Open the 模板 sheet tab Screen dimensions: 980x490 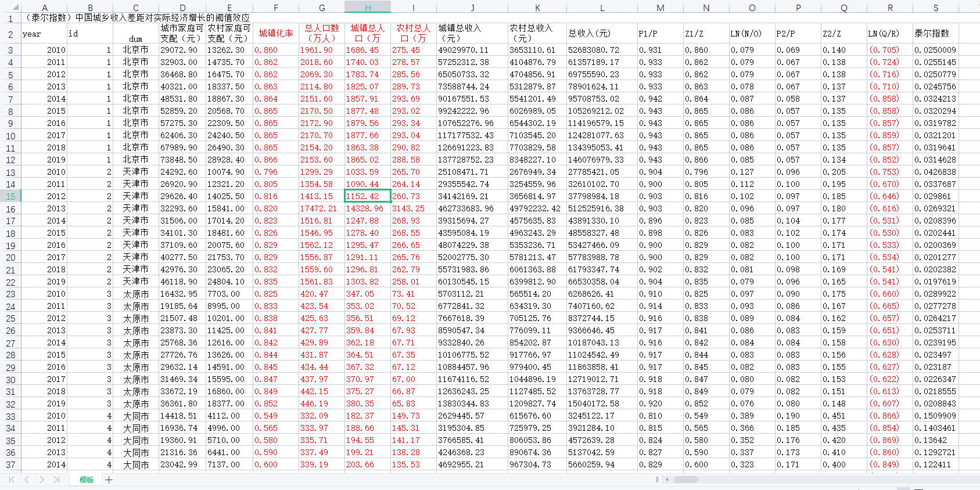[x=87, y=480]
